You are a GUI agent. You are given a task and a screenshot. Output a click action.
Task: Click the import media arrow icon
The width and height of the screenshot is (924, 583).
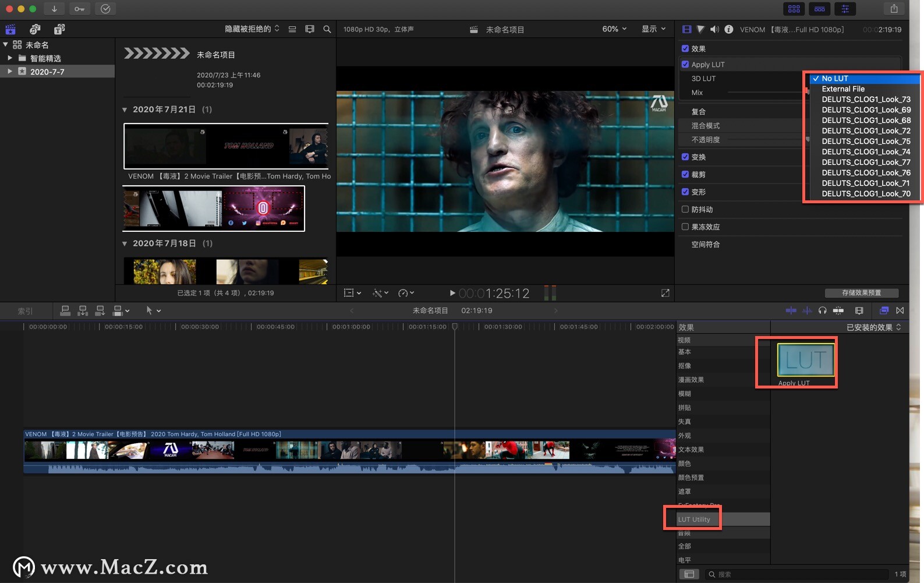54,9
